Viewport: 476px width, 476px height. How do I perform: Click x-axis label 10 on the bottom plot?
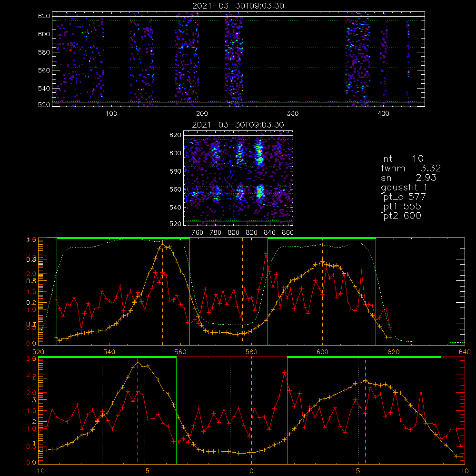click(x=465, y=471)
